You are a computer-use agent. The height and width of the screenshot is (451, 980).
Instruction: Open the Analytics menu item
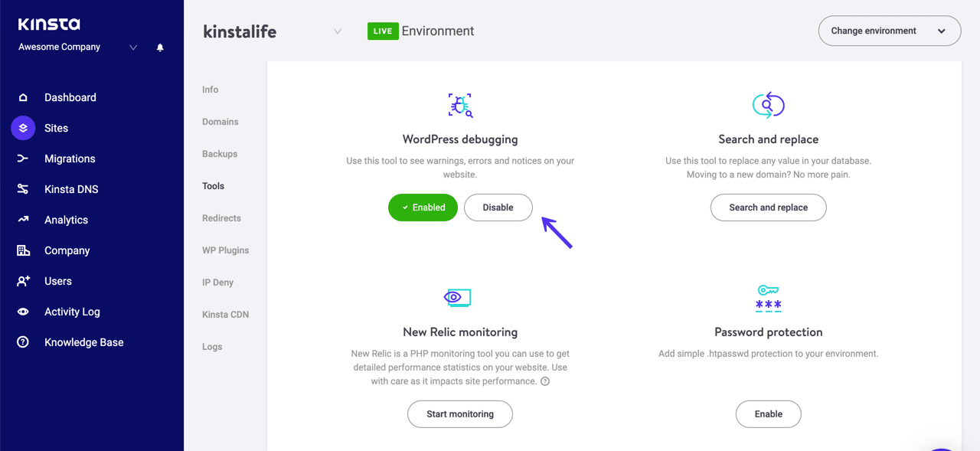click(x=66, y=220)
